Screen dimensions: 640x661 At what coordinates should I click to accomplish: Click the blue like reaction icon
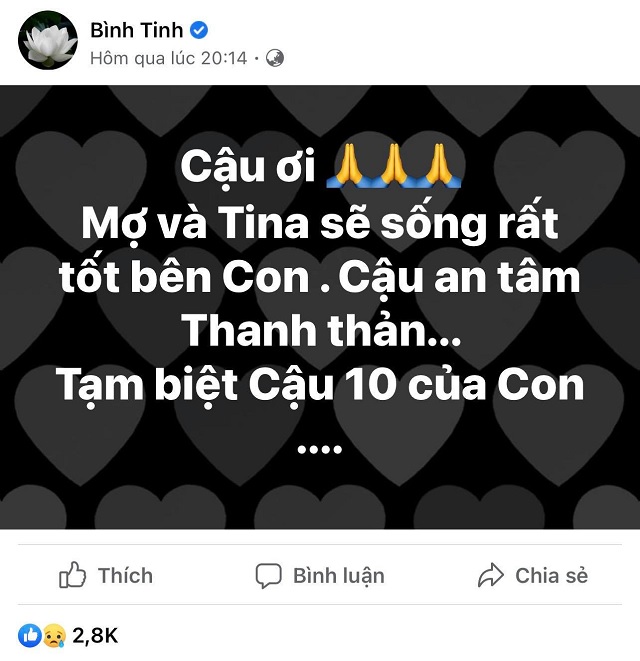click(30, 634)
